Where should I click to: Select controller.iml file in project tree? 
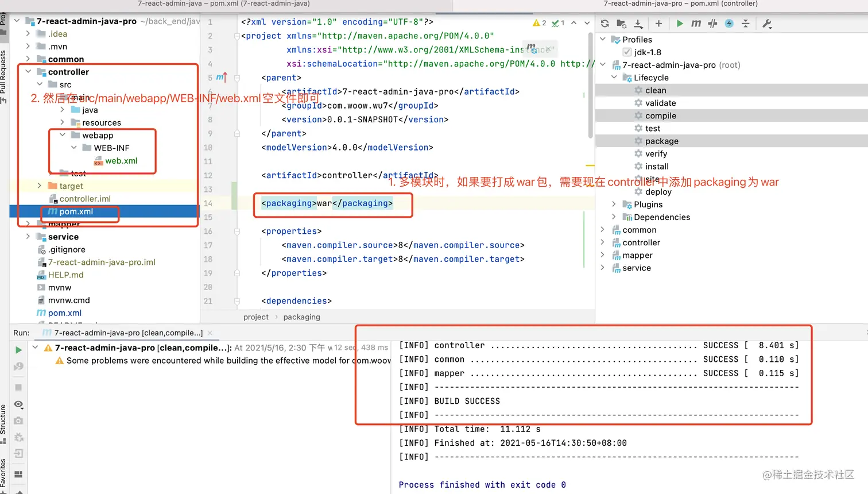(85, 199)
